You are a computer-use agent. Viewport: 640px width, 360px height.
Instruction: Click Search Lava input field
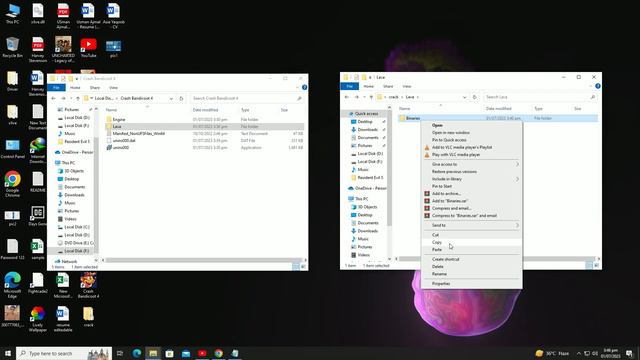pos(540,97)
